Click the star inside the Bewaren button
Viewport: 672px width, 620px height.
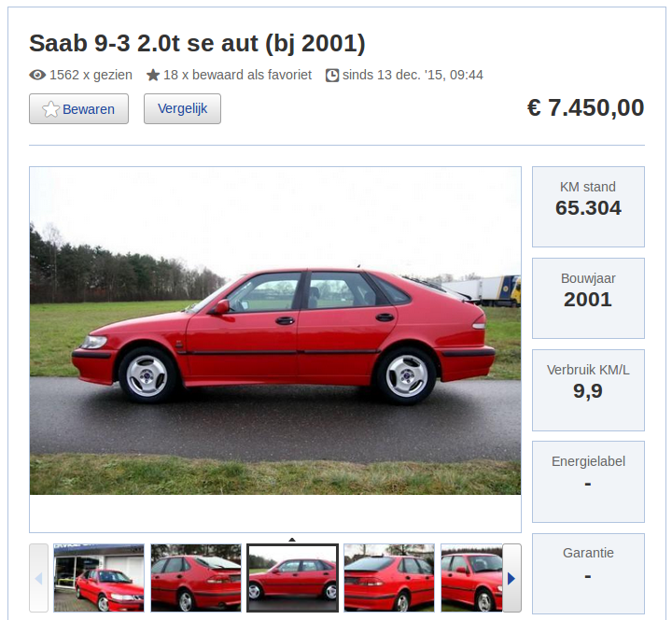pos(50,109)
